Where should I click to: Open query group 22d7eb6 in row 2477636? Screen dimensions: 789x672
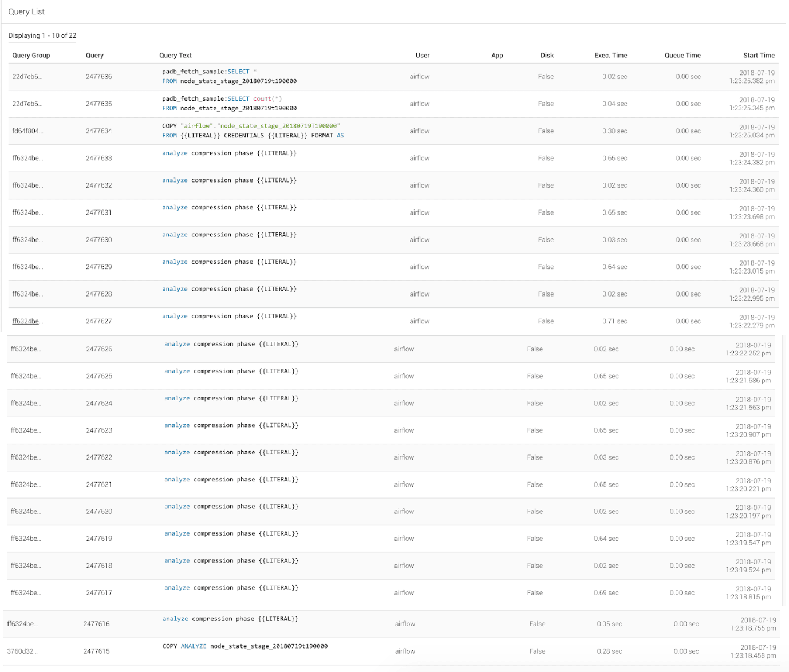click(27, 77)
